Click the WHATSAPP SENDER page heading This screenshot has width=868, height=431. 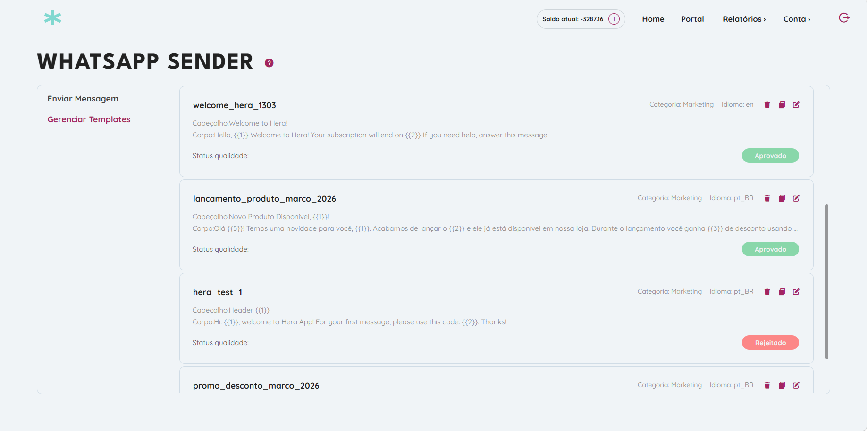tap(145, 62)
